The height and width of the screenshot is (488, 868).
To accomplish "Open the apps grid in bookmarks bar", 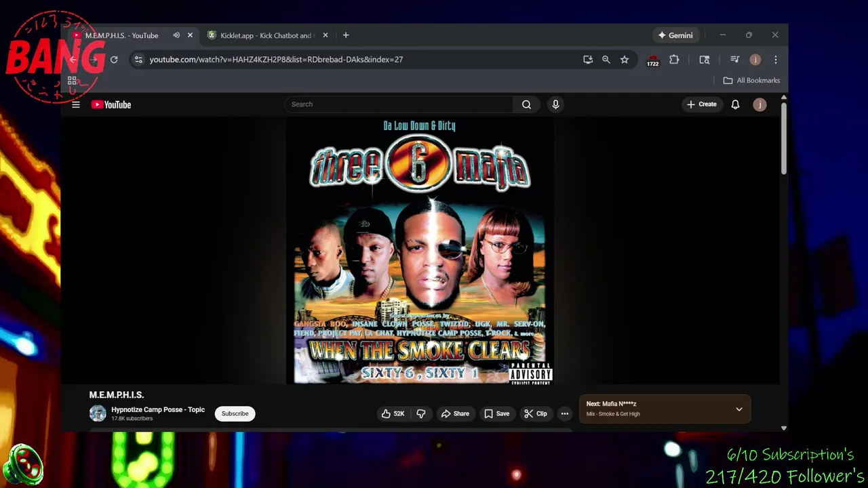I will pos(72,80).
